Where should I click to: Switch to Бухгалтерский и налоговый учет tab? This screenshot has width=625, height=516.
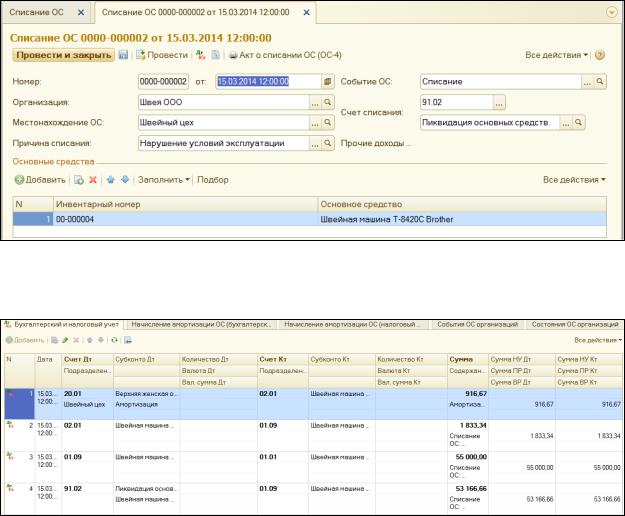tap(62, 325)
